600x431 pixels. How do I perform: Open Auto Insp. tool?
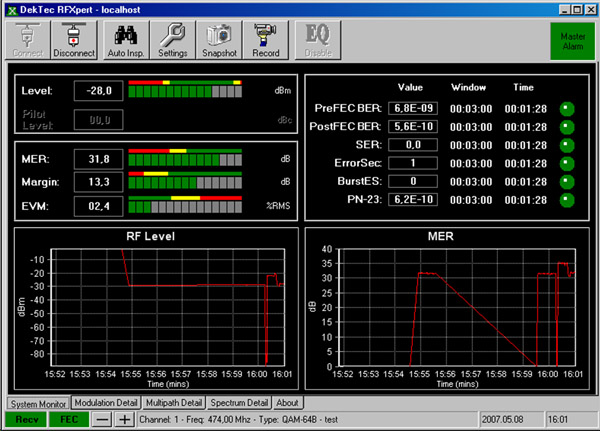(125, 40)
